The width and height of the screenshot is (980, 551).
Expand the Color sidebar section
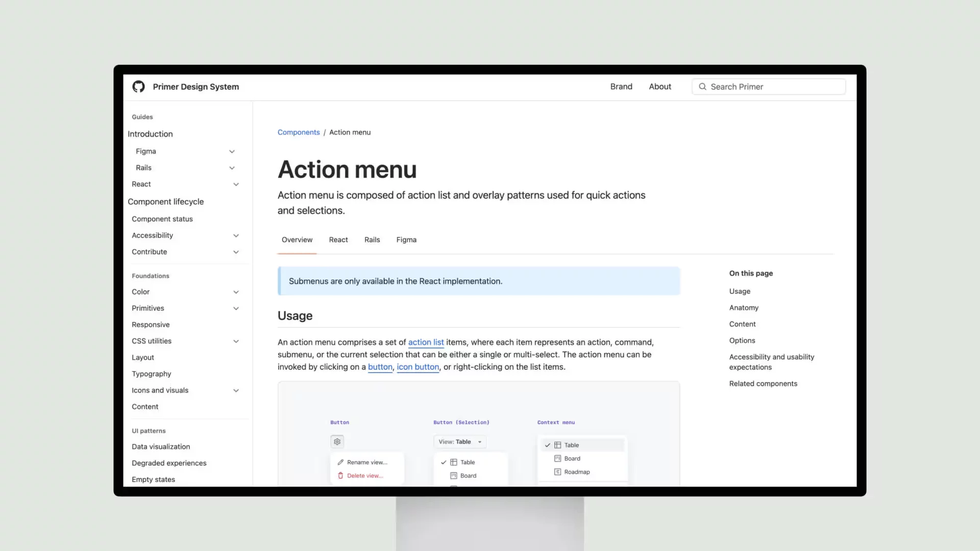pyautogui.click(x=236, y=292)
